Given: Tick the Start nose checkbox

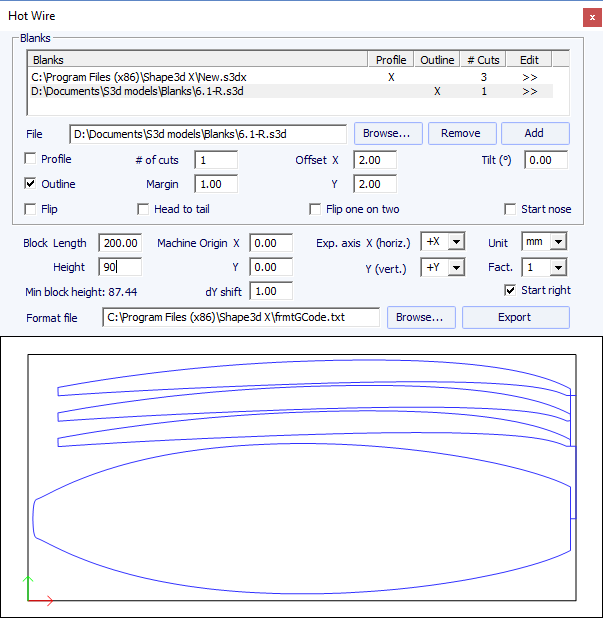Looking at the screenshot, I should 511,209.
